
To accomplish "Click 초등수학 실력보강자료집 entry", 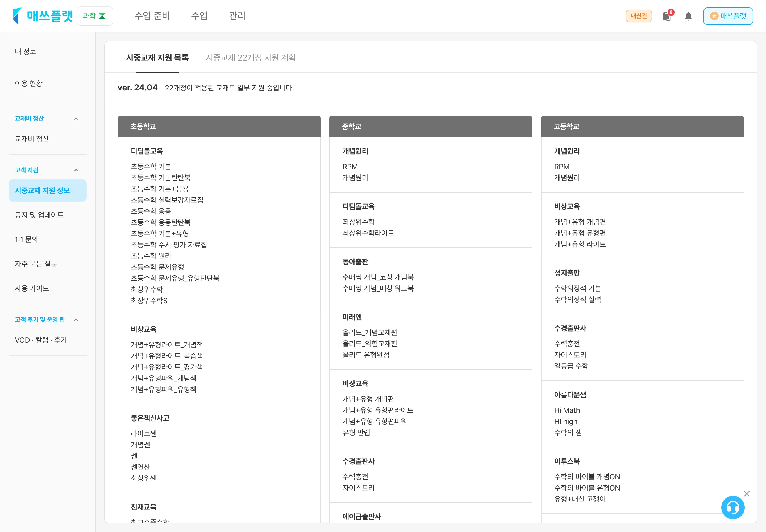I will (167, 200).
